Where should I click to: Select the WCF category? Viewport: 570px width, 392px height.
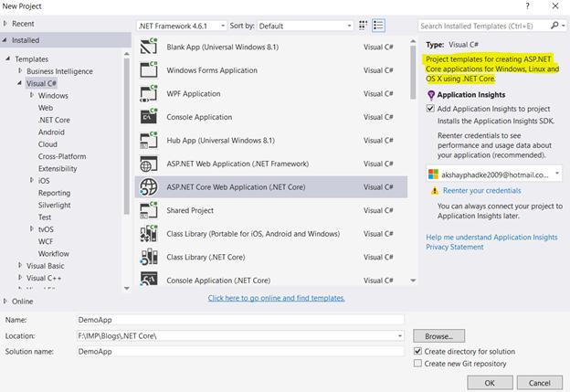tap(46, 241)
